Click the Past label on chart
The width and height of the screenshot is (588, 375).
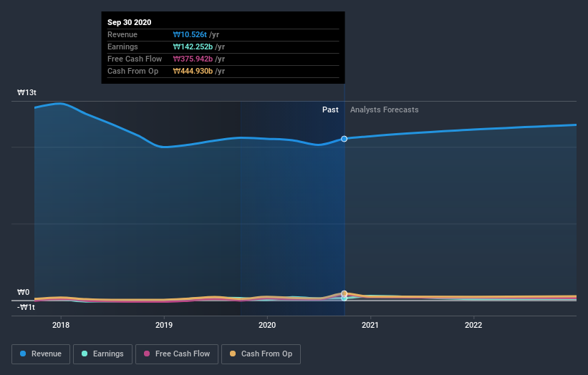click(x=330, y=109)
